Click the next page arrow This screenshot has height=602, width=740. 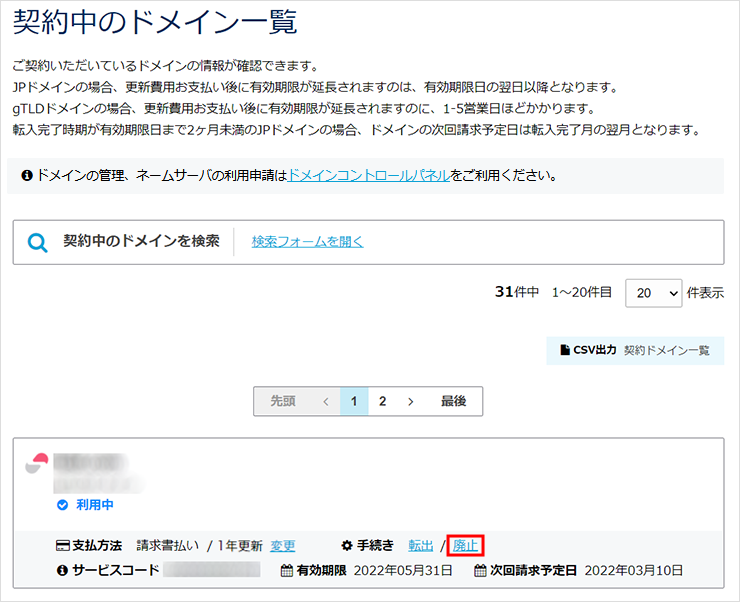click(x=410, y=401)
